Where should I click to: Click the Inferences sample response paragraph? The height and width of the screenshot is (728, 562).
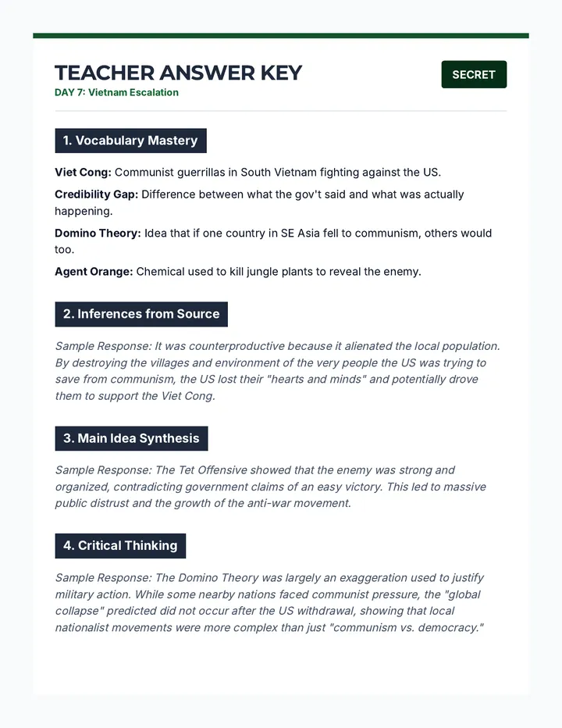point(278,371)
